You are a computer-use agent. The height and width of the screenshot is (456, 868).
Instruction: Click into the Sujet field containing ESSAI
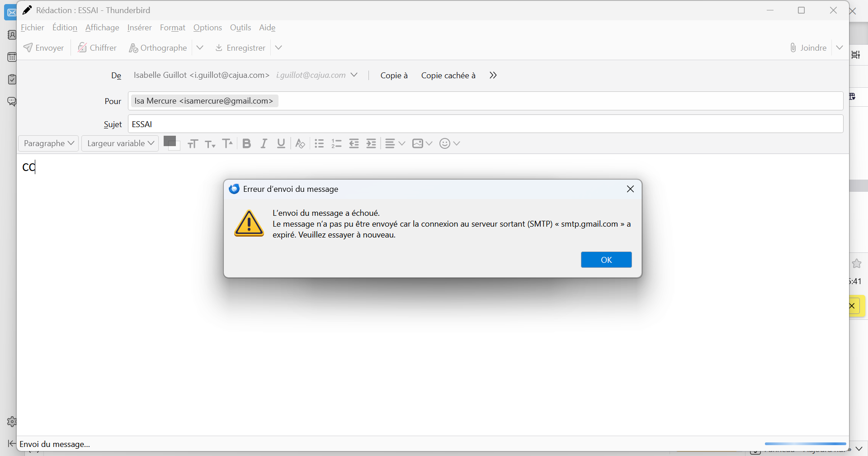pos(486,124)
